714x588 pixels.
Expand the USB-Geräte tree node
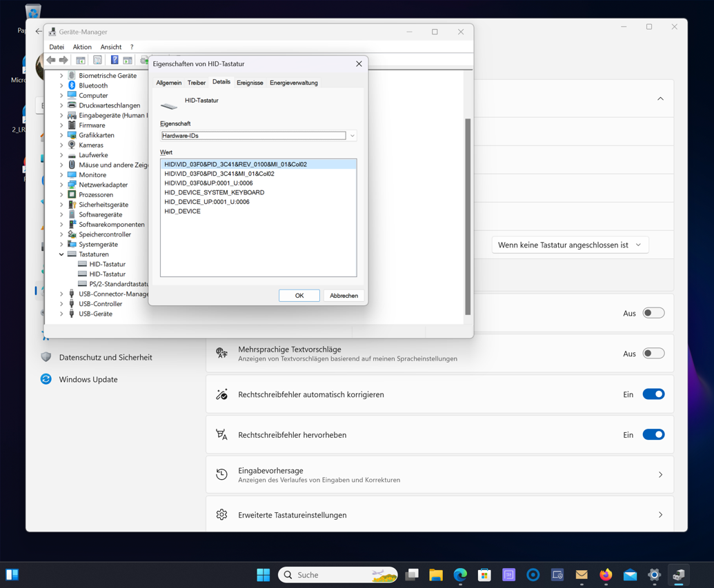pos(61,314)
